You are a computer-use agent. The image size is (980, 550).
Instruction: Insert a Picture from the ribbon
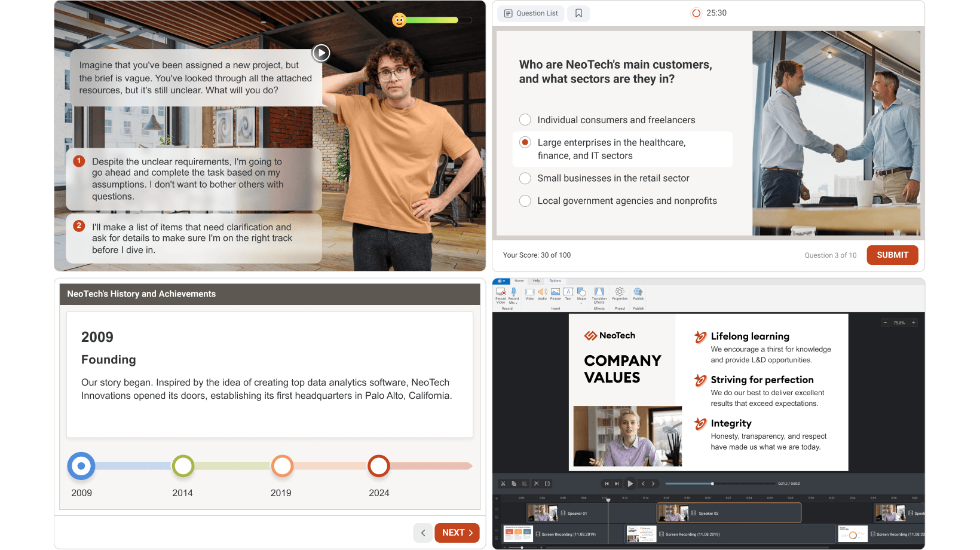[x=555, y=292]
